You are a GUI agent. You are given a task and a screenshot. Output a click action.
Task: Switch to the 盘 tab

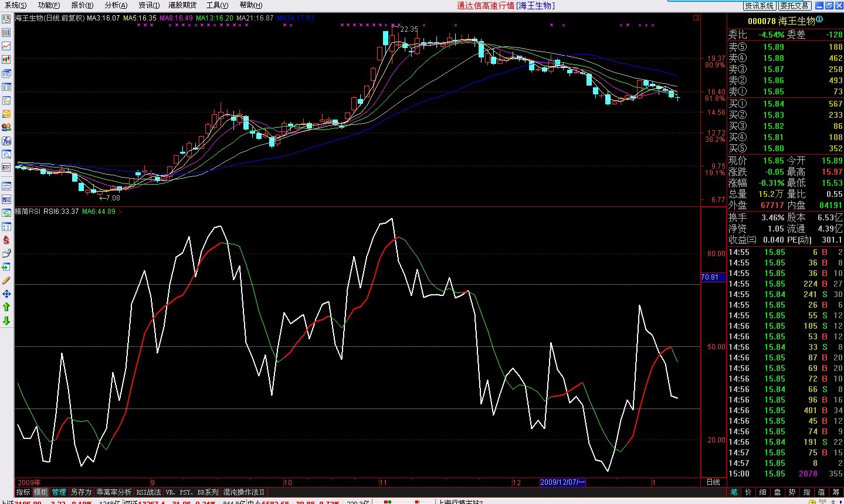(778, 492)
